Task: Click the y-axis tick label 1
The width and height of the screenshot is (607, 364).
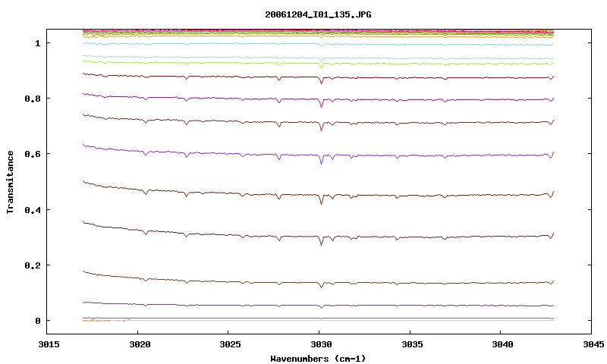Action: [x=37, y=43]
